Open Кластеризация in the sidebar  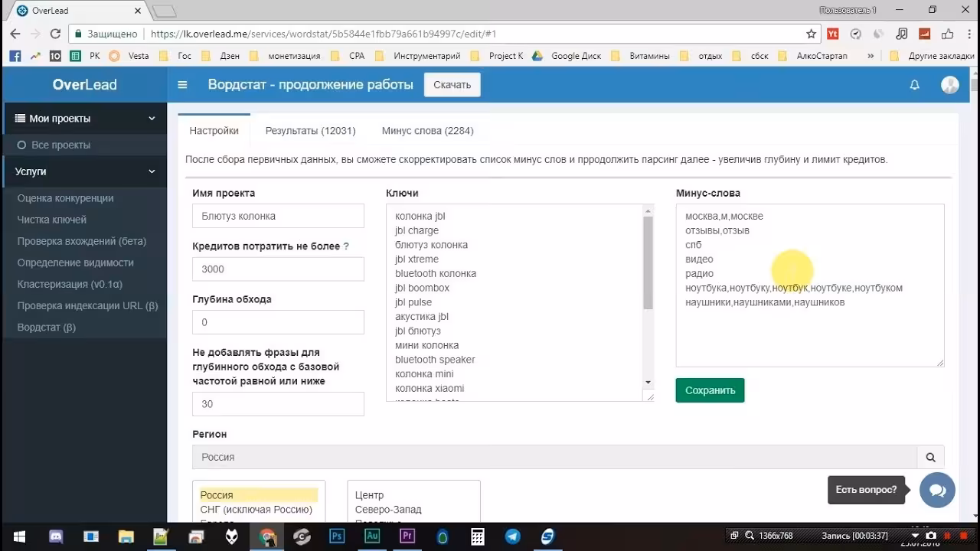click(x=70, y=284)
